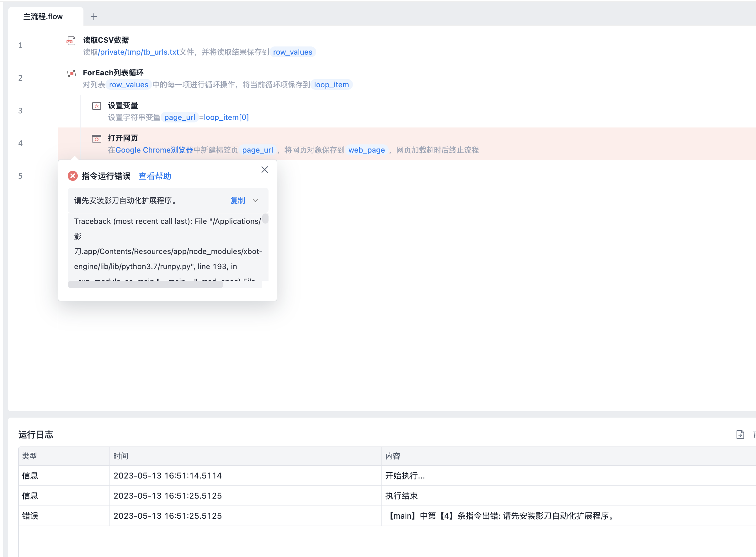Click the page_url variable in step 4
The height and width of the screenshot is (557, 756).
coord(258,150)
